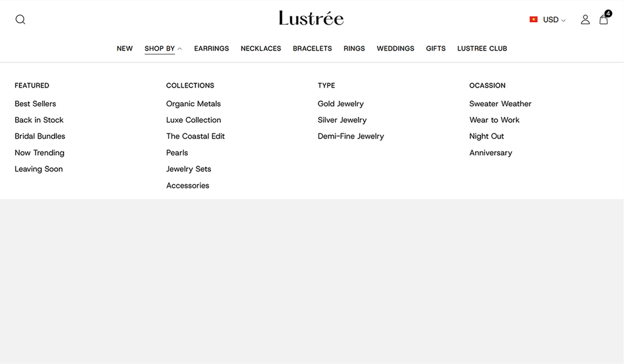Open the Jewelry Sets link
624x364 pixels.
[189, 169]
